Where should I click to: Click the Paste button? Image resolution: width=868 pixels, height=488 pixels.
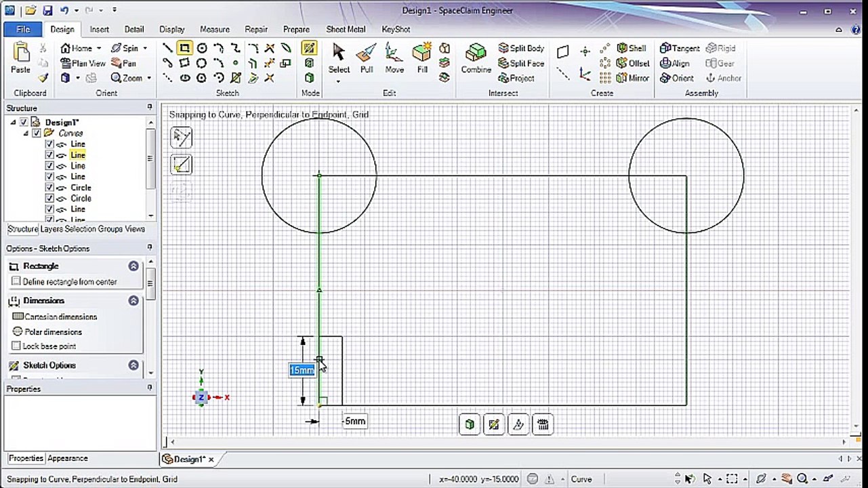[21, 58]
